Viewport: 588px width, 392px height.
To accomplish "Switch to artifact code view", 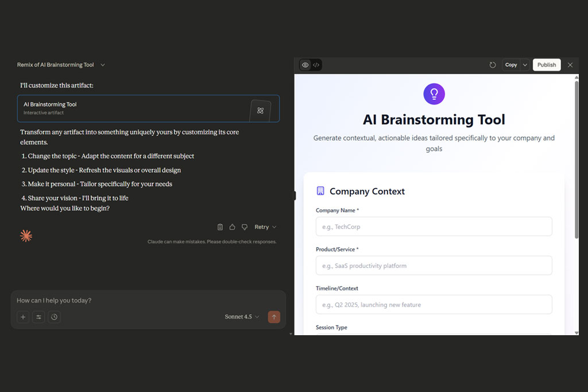I will 316,65.
